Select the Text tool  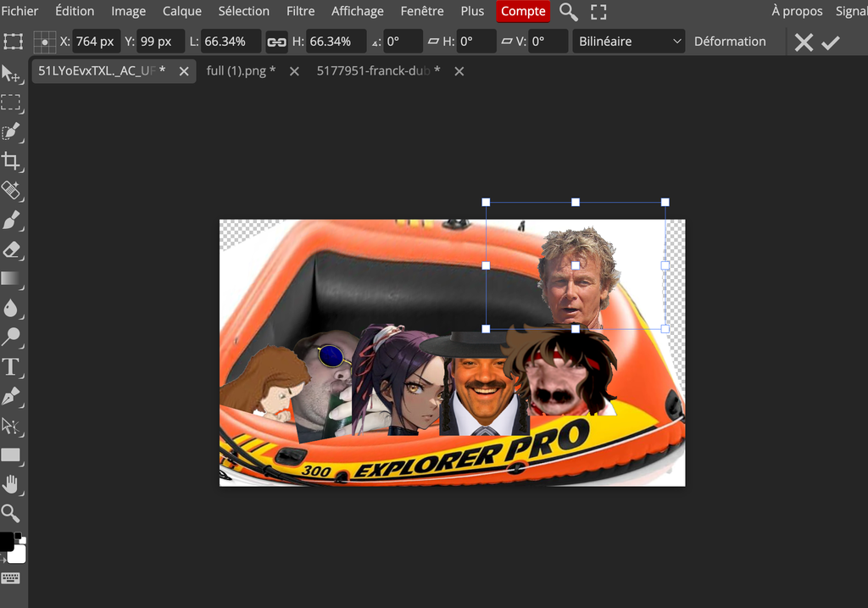pyautogui.click(x=11, y=367)
